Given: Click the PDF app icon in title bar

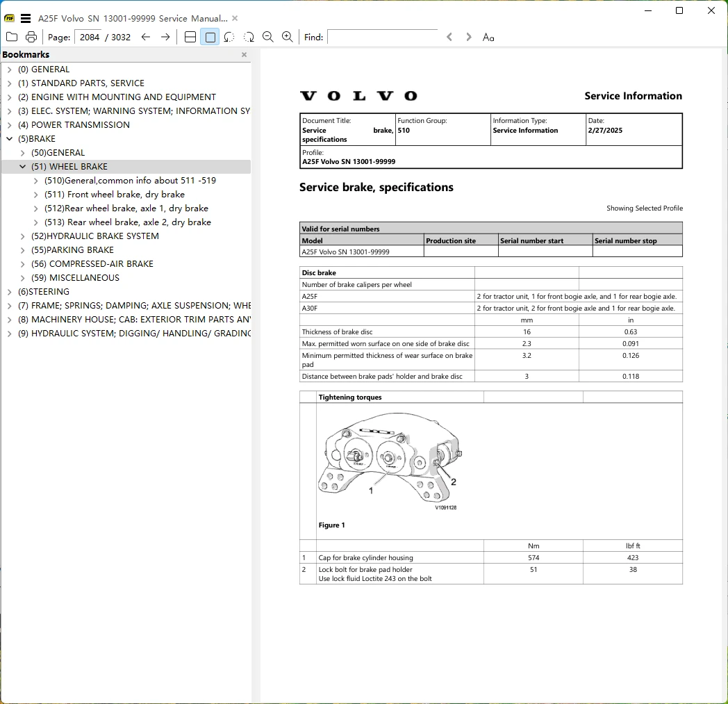Looking at the screenshot, I should click(x=9, y=19).
